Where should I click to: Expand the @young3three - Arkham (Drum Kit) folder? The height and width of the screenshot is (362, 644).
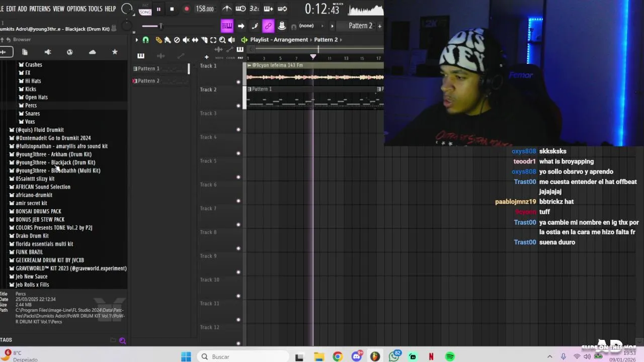(53, 154)
